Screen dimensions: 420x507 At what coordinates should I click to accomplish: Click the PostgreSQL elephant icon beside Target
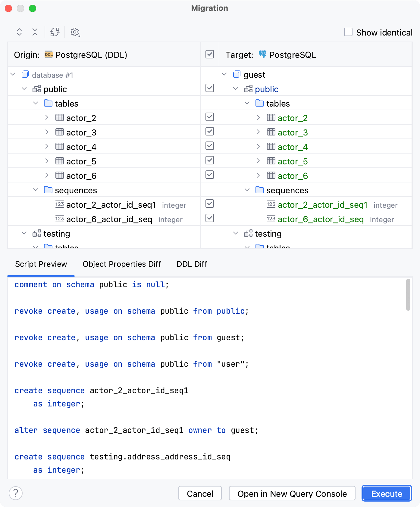[262, 54]
